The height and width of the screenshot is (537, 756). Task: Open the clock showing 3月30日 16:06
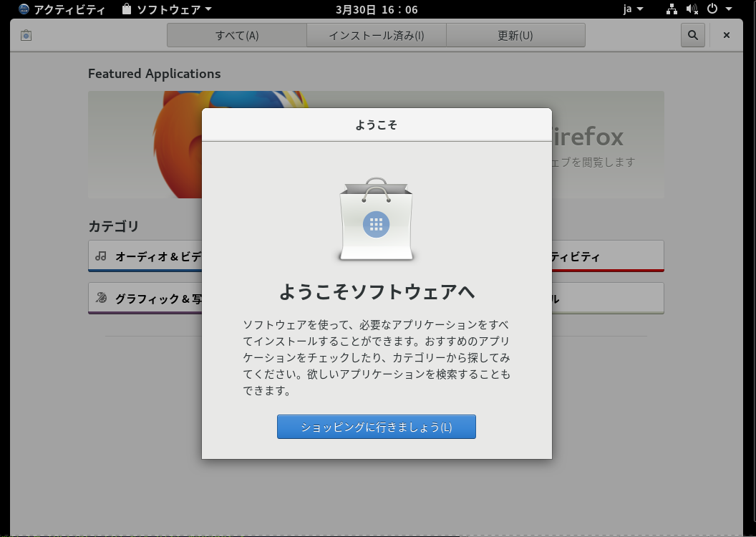pyautogui.click(x=377, y=9)
